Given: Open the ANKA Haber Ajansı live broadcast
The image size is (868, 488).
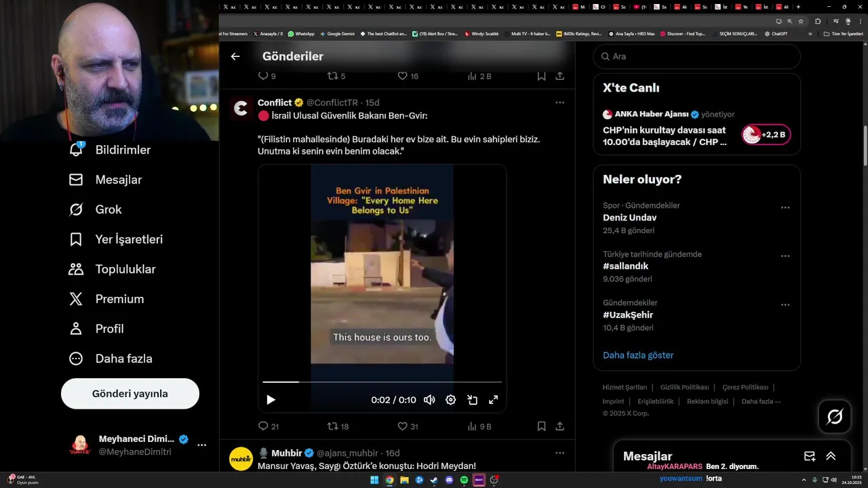Looking at the screenshot, I should point(665,136).
